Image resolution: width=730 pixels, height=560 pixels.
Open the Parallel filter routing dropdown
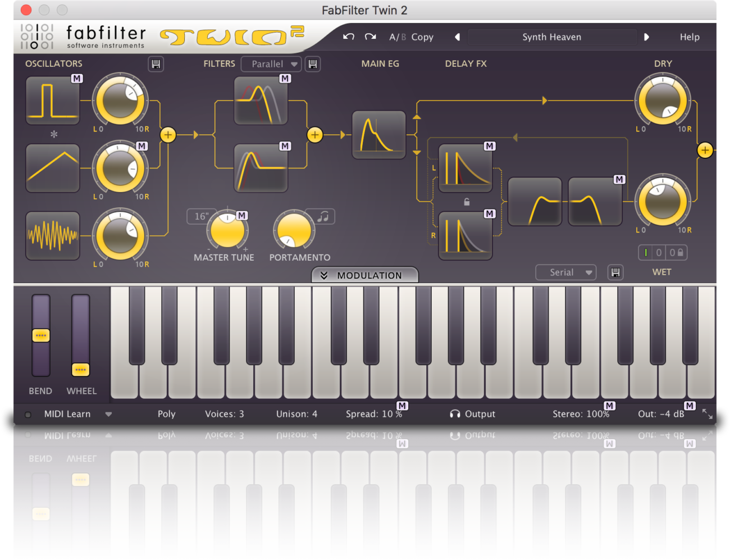click(271, 64)
